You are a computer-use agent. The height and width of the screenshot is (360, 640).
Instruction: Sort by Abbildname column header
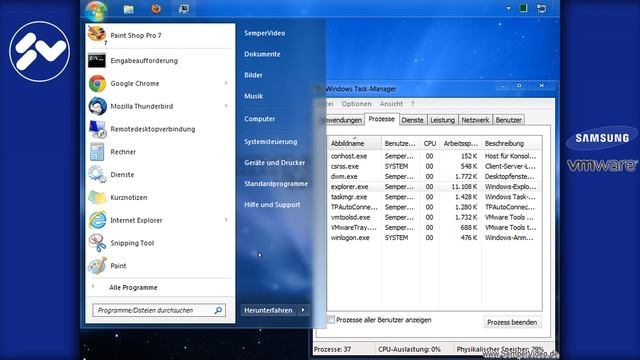354,143
